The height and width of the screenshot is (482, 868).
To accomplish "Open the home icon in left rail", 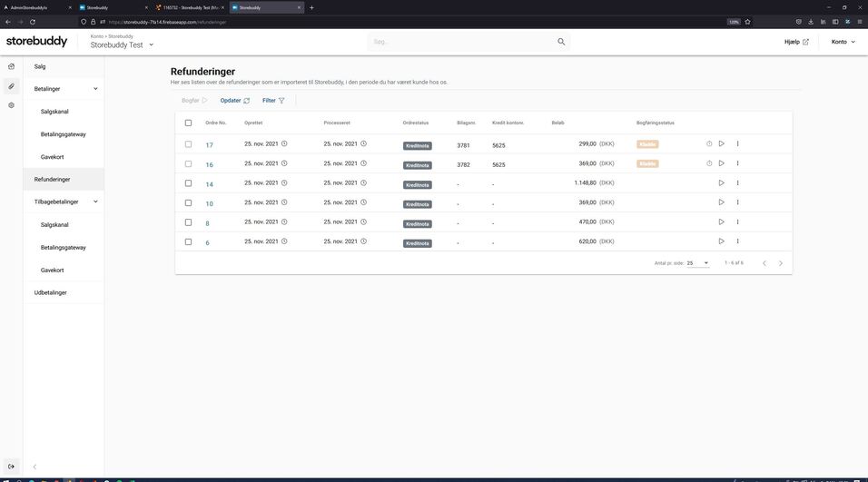I will 11,66.
